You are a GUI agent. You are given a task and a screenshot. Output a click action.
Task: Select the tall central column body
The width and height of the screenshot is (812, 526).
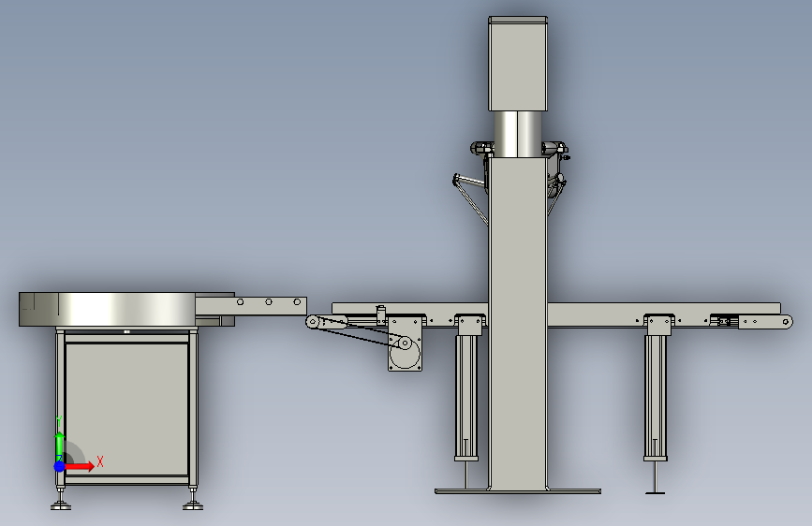[518, 323]
